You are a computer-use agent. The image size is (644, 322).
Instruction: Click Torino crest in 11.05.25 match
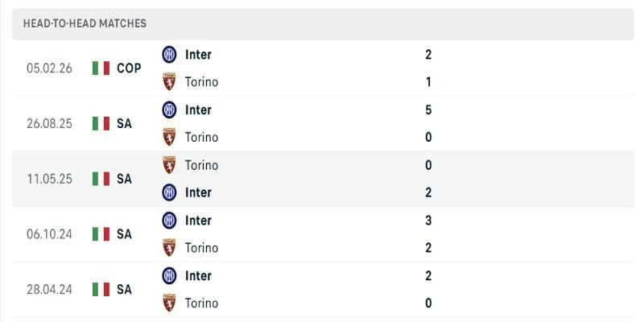pyautogui.click(x=169, y=165)
